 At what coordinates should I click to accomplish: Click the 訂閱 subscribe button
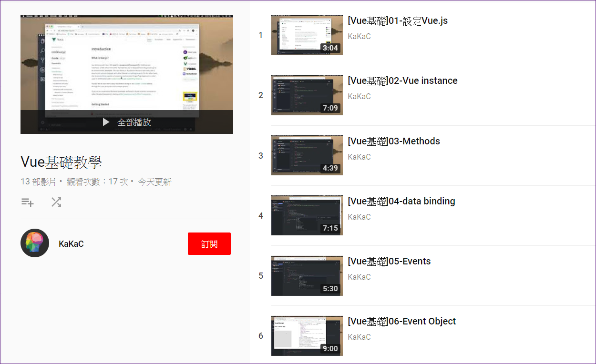(209, 244)
